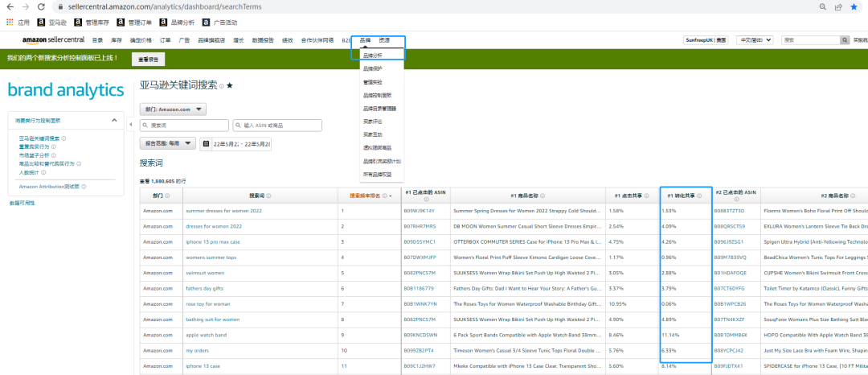Open the 管理库存 bookmark
868x375 pixels.
[x=92, y=23]
